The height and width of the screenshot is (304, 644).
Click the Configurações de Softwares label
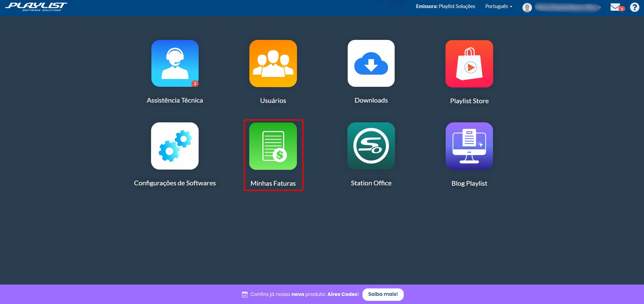coord(175,183)
